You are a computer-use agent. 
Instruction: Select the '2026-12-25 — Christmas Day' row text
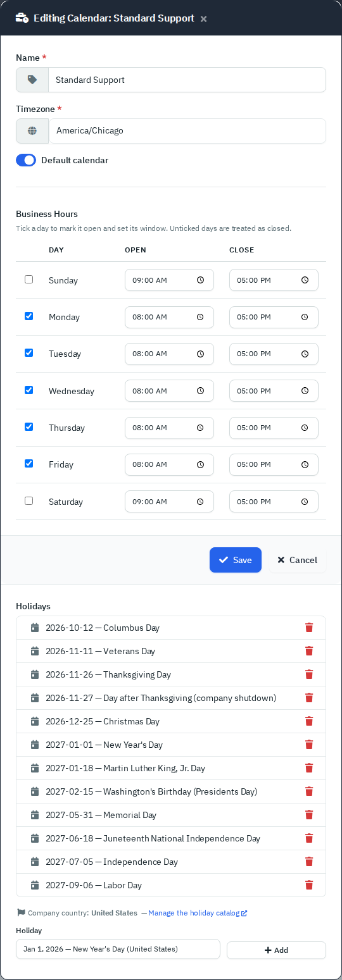[x=103, y=721]
